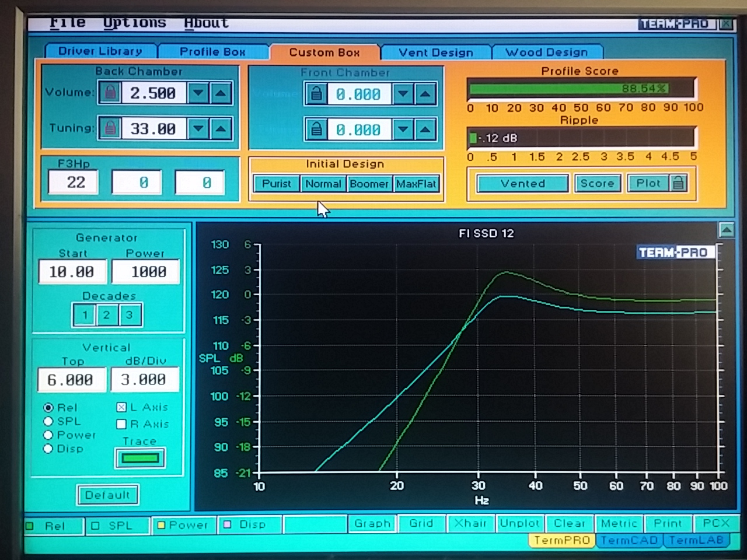747x560 pixels.
Task: Click the Profile Score progress bar
Action: point(582,89)
